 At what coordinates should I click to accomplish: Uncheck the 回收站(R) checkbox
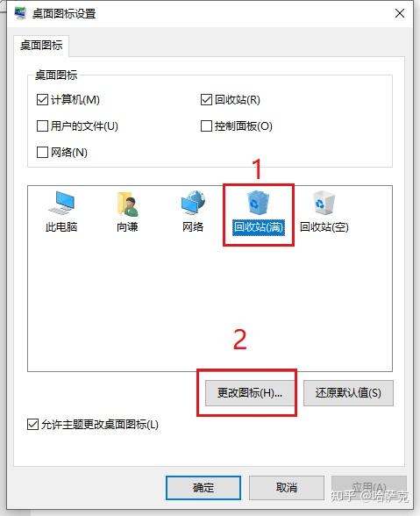click(206, 99)
